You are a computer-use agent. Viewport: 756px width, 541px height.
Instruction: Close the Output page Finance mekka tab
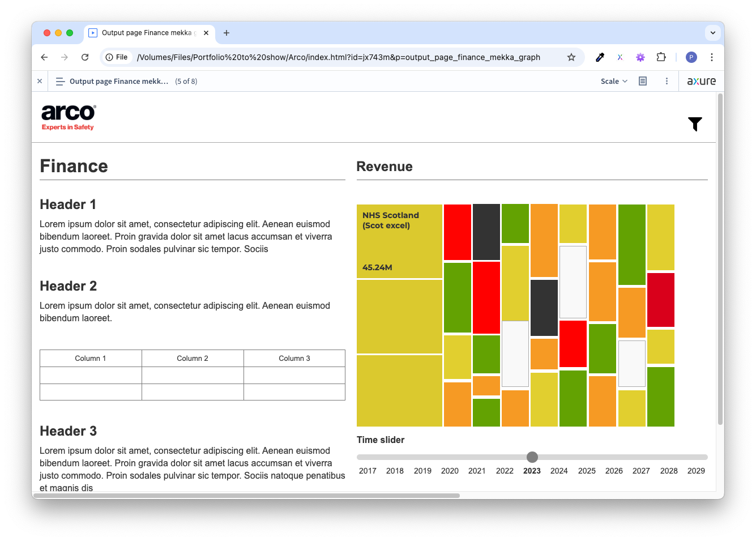coord(206,33)
